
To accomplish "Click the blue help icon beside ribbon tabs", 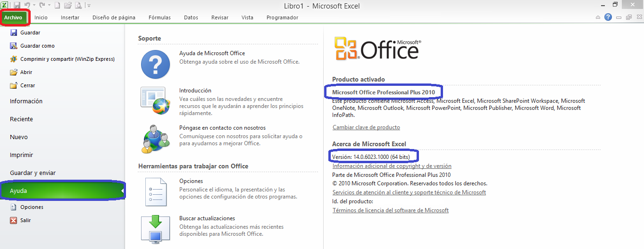I will [x=608, y=17].
